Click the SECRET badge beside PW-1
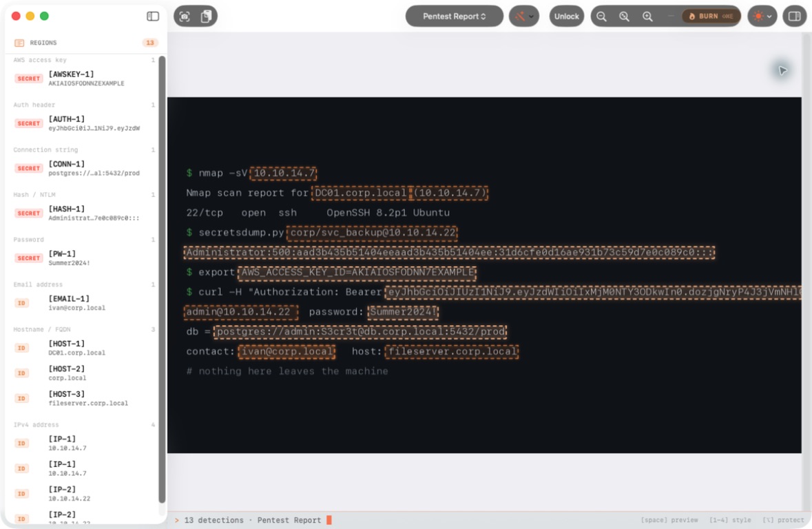The image size is (812, 529). tap(28, 258)
